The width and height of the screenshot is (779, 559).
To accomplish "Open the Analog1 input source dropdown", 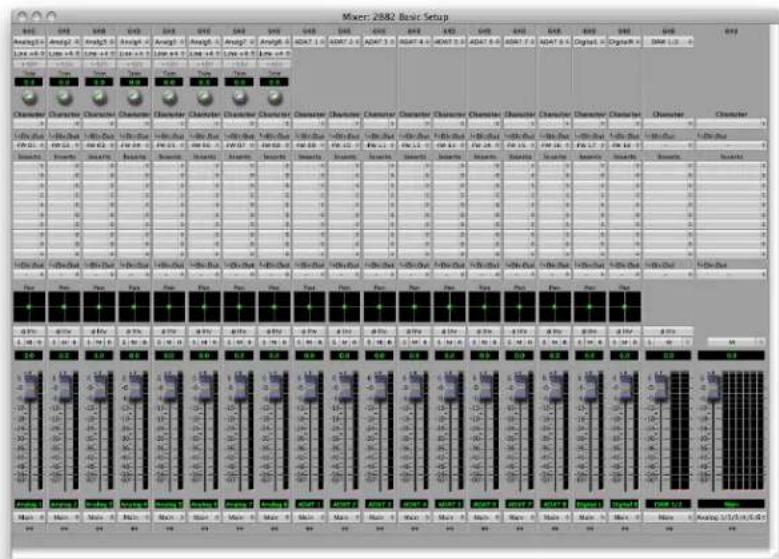I will coord(29,42).
